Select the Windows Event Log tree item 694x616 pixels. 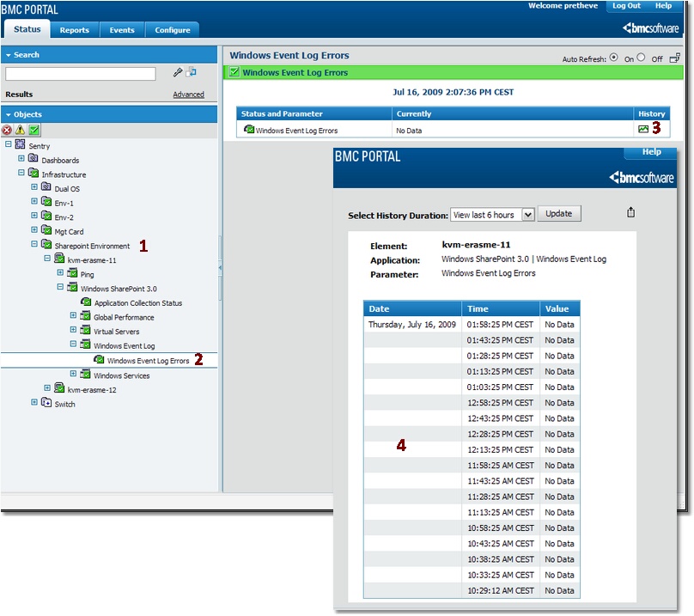click(124, 346)
